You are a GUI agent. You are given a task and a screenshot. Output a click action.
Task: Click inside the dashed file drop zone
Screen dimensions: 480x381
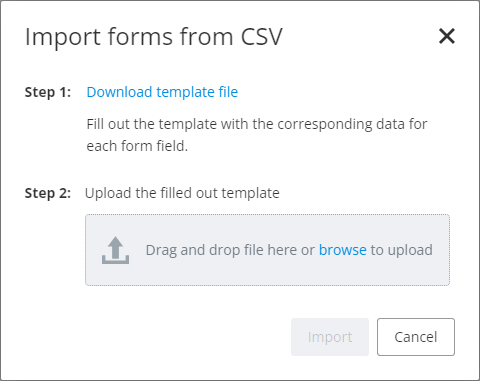[x=267, y=250]
